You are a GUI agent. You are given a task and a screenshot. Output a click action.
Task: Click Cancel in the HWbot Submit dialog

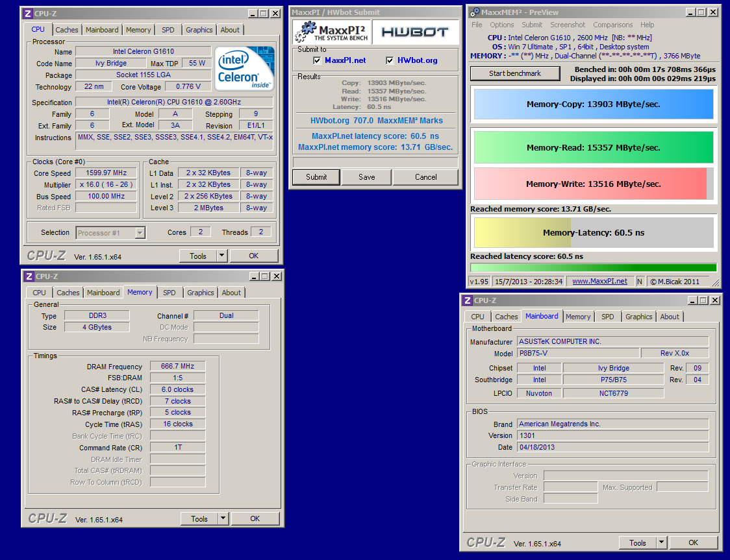425,177
